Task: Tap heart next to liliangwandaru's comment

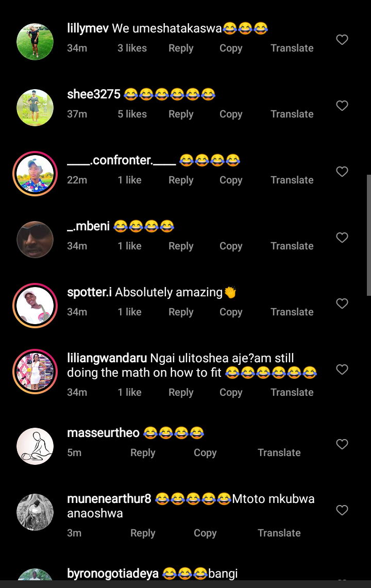Action: tap(342, 369)
